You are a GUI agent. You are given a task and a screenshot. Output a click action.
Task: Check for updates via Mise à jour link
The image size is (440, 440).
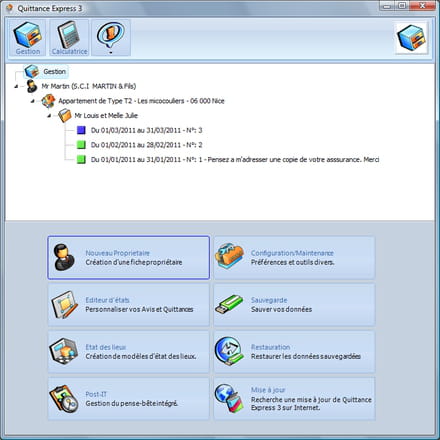point(268,390)
